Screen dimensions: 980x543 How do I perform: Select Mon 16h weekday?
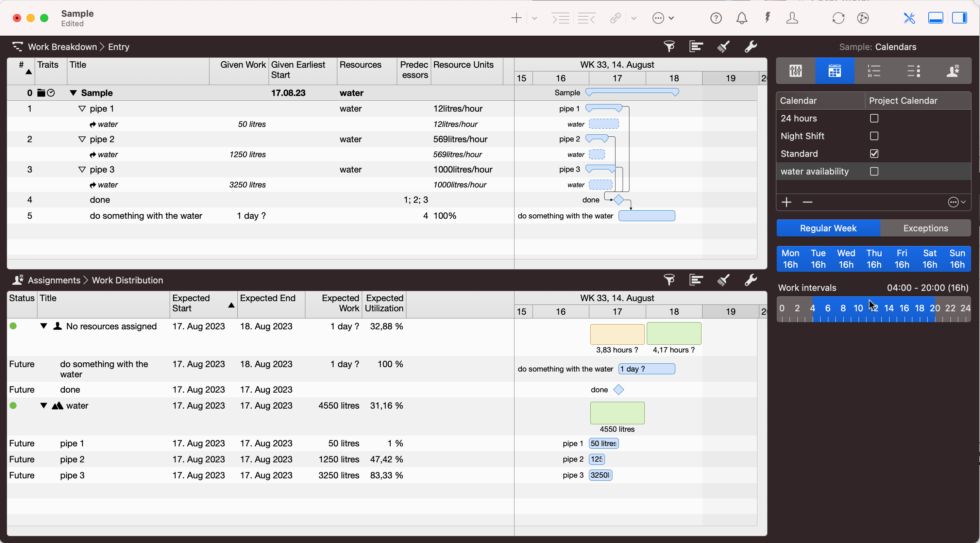pyautogui.click(x=790, y=259)
